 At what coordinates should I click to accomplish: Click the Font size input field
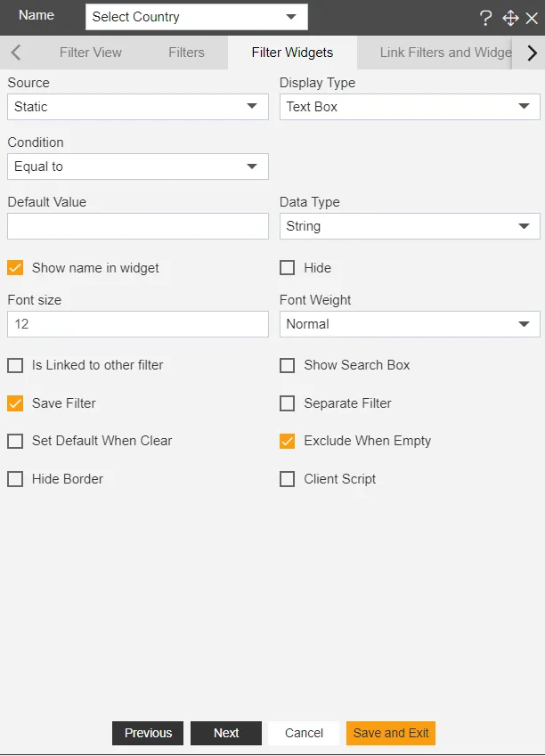click(x=138, y=324)
